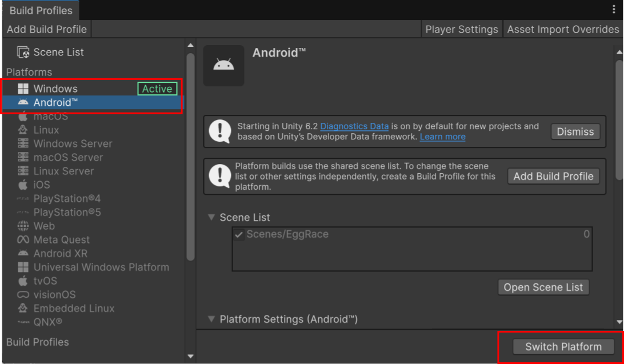Select the Linux Server label
Screen dimensions: 624x364
63,171
